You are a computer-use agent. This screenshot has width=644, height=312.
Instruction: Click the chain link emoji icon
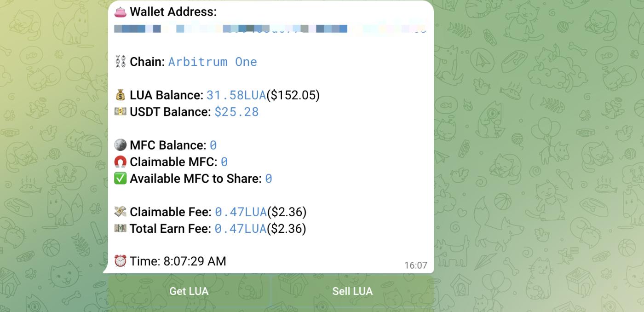pyautogui.click(x=120, y=62)
